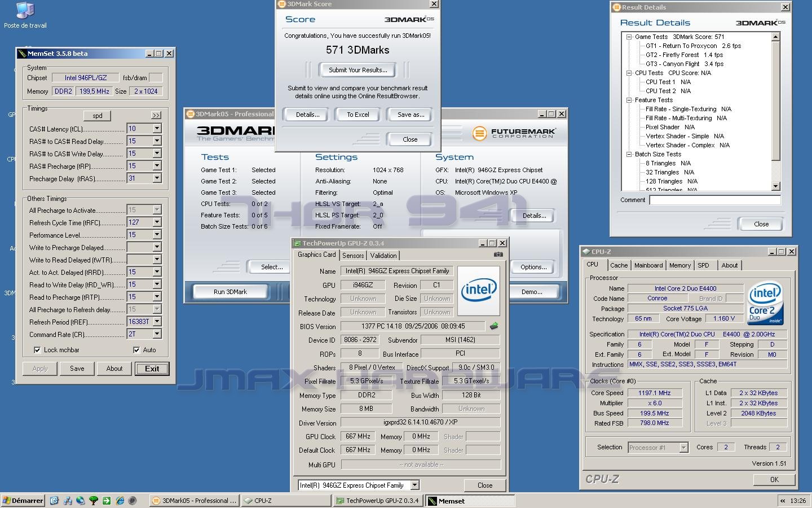Switch to the Validation tab in GPU-Z
812x508 pixels.
383,256
